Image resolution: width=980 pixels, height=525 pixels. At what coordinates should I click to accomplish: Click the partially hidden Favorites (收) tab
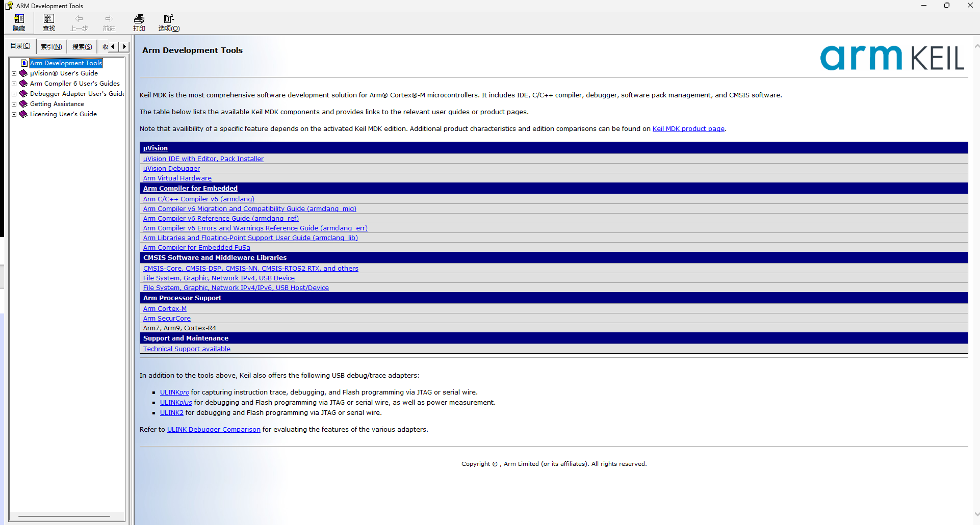pos(105,47)
